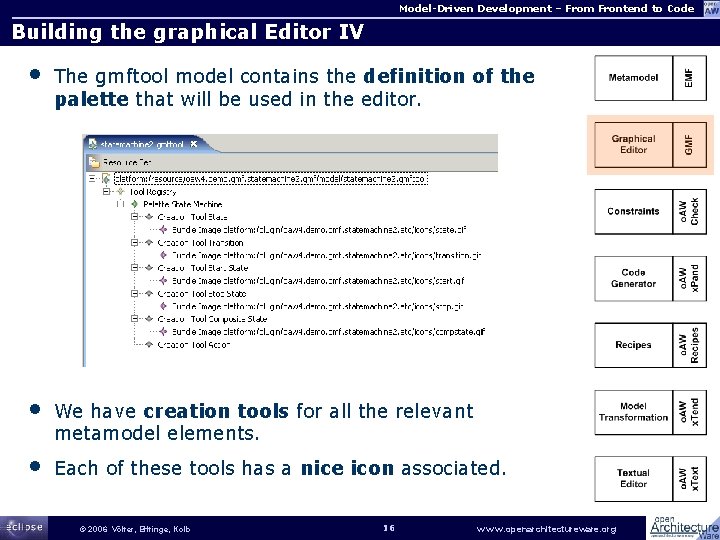Screen dimensions: 720x540
Task: Click the Creation Tool State icon
Action: [149, 217]
